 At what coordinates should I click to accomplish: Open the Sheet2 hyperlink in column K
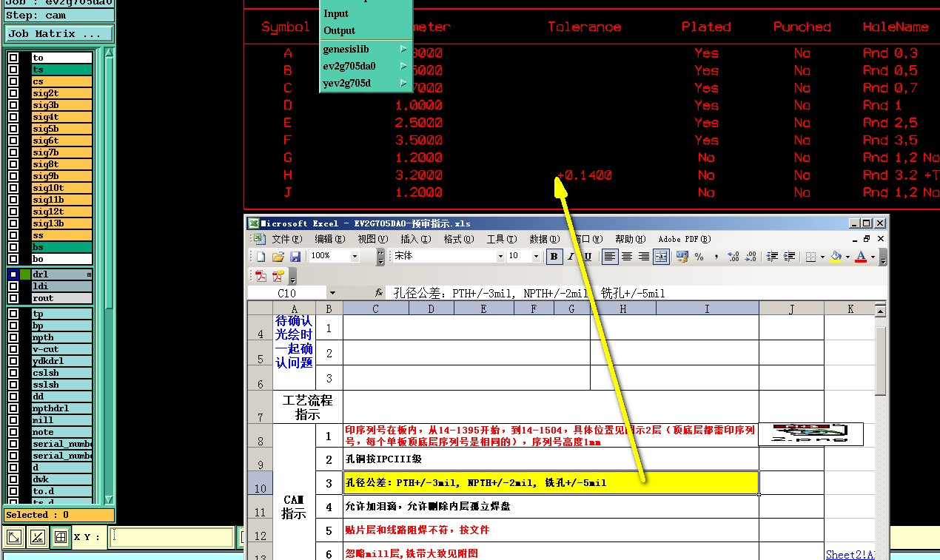(850, 554)
